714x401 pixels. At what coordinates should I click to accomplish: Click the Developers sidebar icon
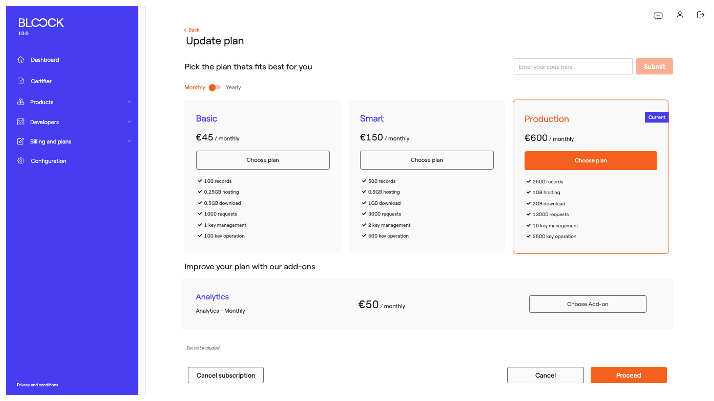(x=21, y=122)
